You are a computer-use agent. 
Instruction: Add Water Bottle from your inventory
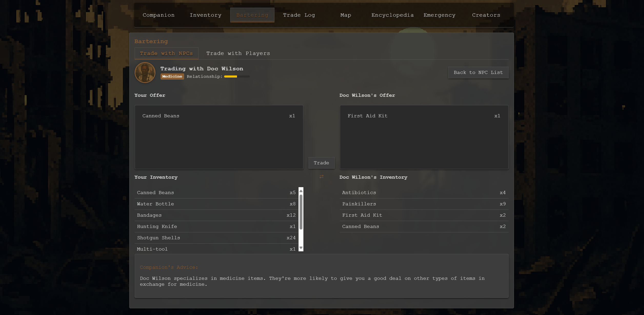[x=216, y=204]
